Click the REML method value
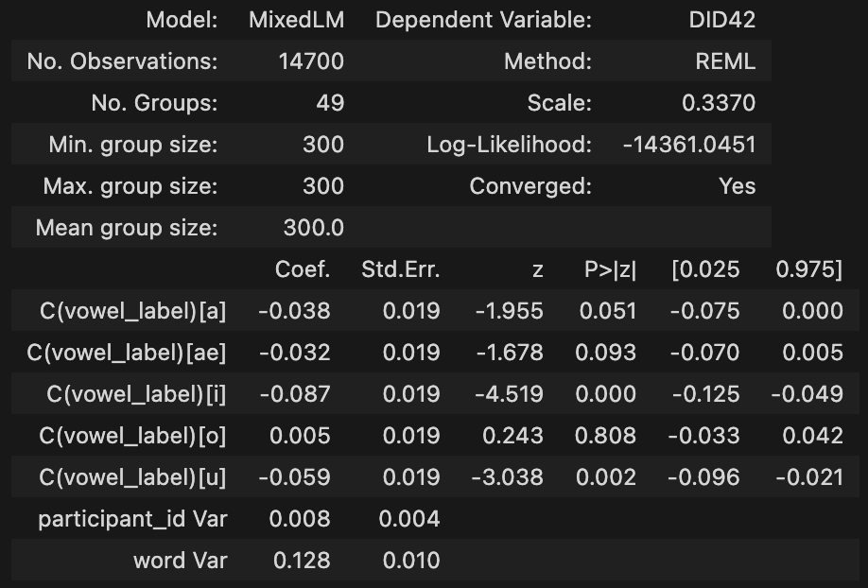868x588 pixels. point(725,61)
